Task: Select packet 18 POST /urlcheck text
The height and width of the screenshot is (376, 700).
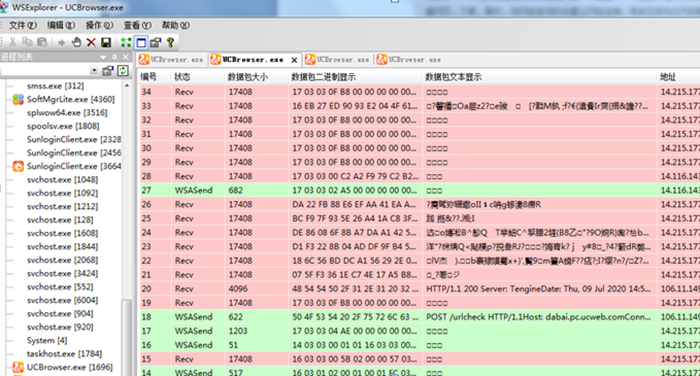Action: click(x=538, y=317)
